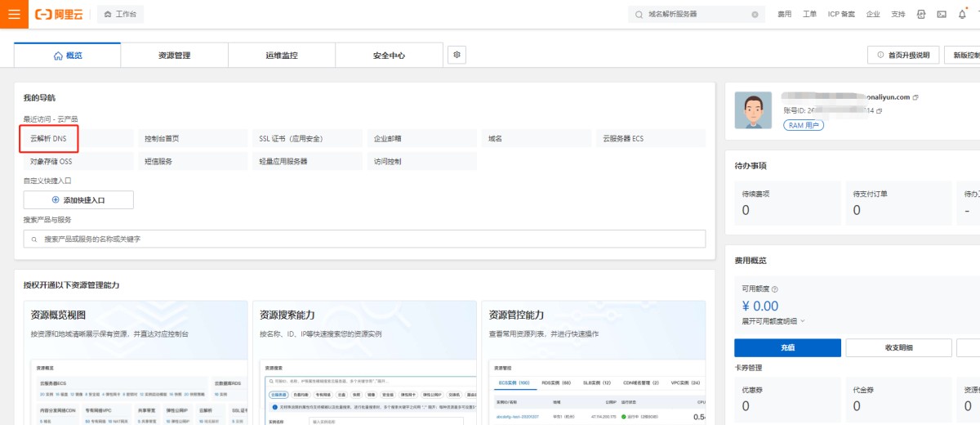
Task: Open the 工作台 workbench button
Action: pyautogui.click(x=121, y=15)
